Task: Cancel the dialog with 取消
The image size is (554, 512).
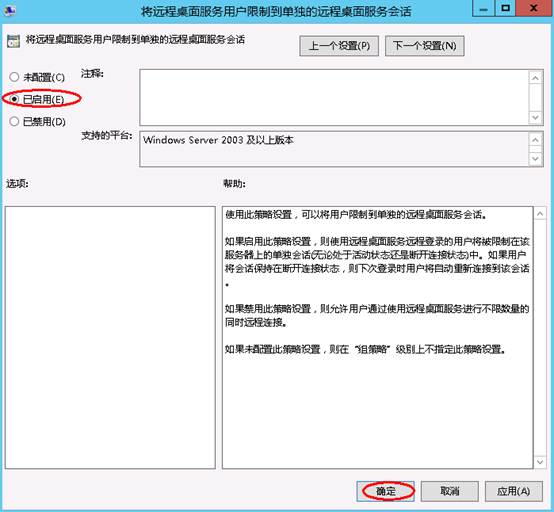Action: 449,491
